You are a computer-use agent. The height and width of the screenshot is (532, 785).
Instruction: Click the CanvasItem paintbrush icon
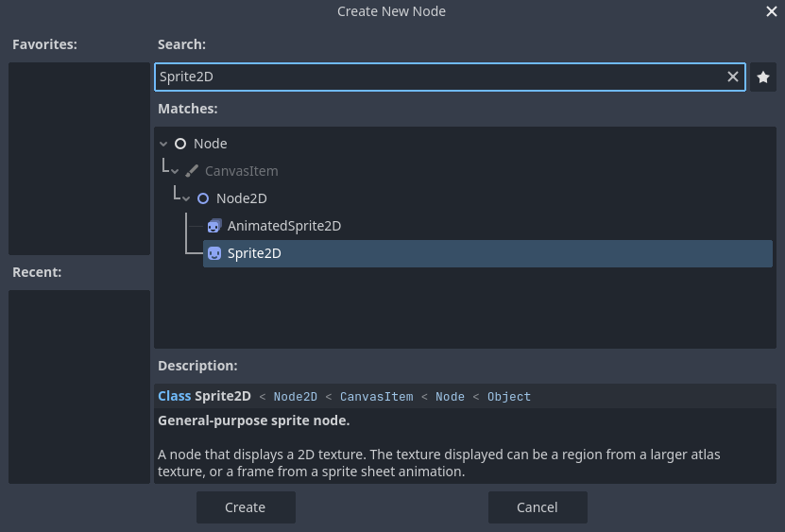coord(192,171)
